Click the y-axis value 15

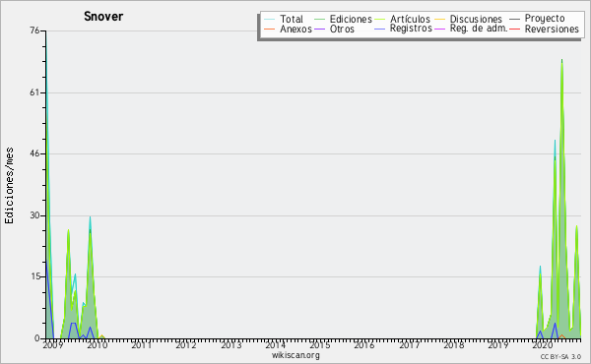(x=34, y=276)
